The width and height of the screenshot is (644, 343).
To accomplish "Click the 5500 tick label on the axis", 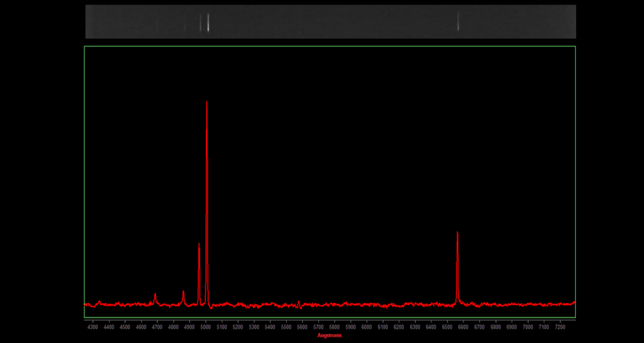I will (x=286, y=327).
